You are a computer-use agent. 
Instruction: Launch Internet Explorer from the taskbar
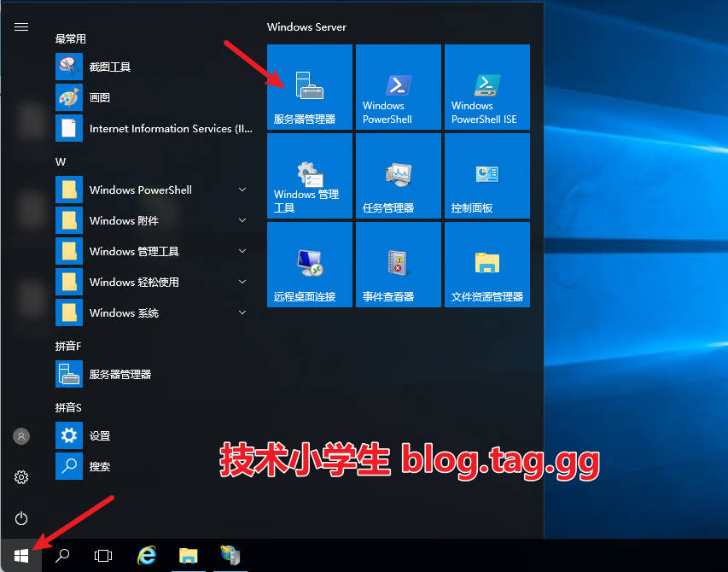[146, 556]
